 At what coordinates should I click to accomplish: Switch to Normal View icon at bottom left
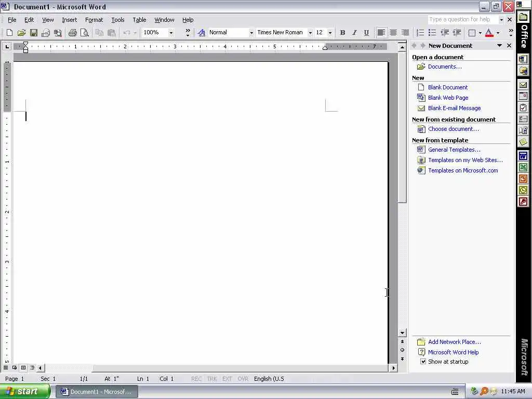pos(6,368)
